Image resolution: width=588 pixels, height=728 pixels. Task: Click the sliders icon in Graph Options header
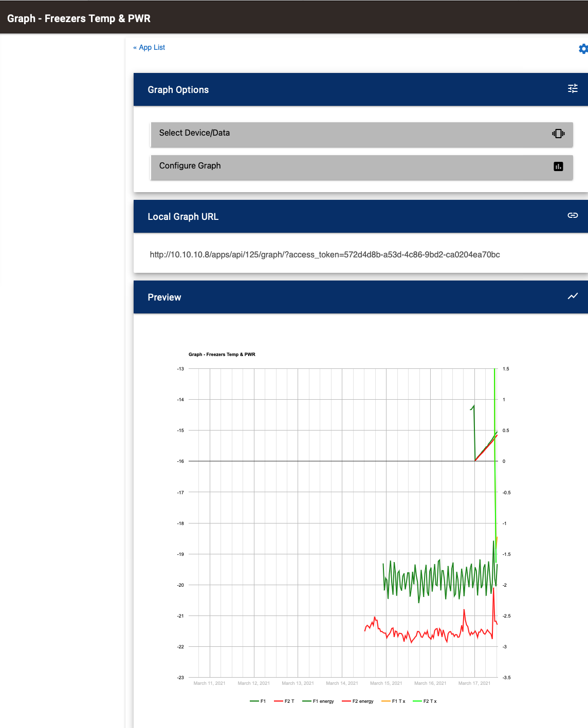[x=573, y=89]
